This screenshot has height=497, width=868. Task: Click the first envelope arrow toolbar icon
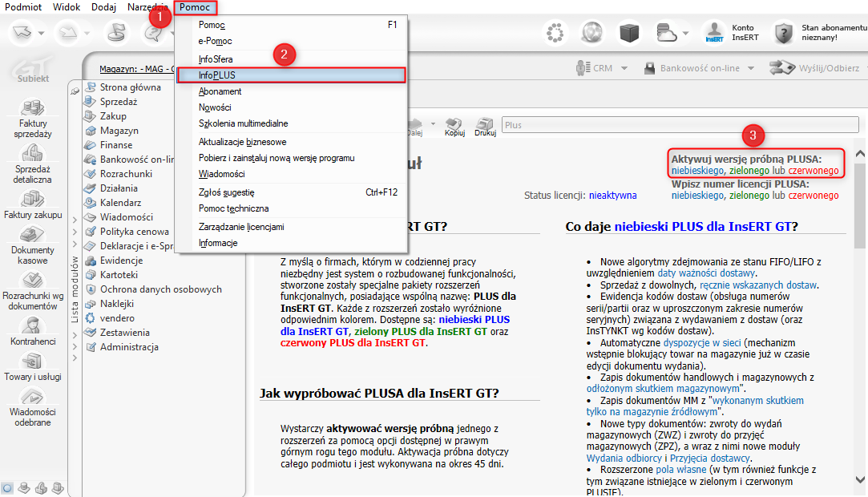22,33
